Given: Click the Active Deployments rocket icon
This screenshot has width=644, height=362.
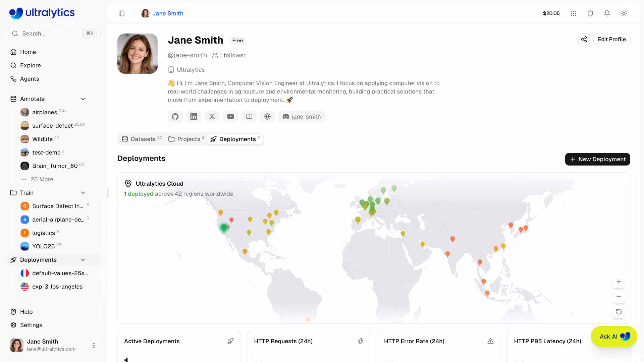Looking at the screenshot, I should pyautogui.click(x=230, y=341).
